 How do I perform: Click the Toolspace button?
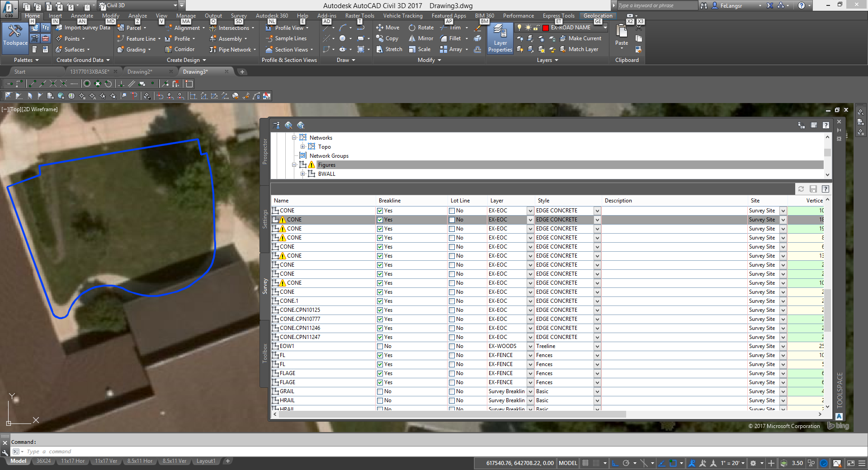[15, 38]
